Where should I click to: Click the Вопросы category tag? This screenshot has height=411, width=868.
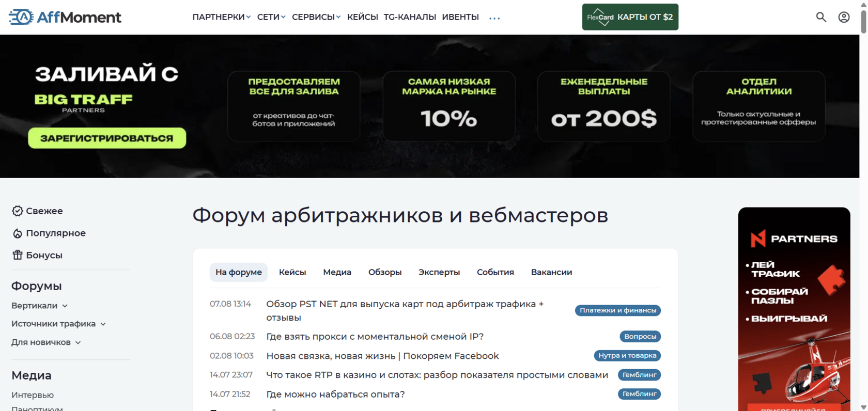(x=640, y=337)
